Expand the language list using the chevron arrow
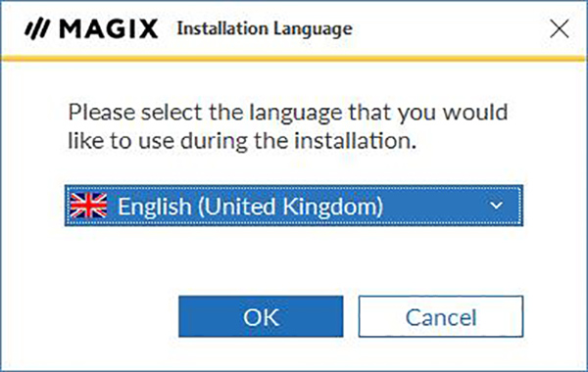Image resolution: width=588 pixels, height=372 pixels. [497, 206]
